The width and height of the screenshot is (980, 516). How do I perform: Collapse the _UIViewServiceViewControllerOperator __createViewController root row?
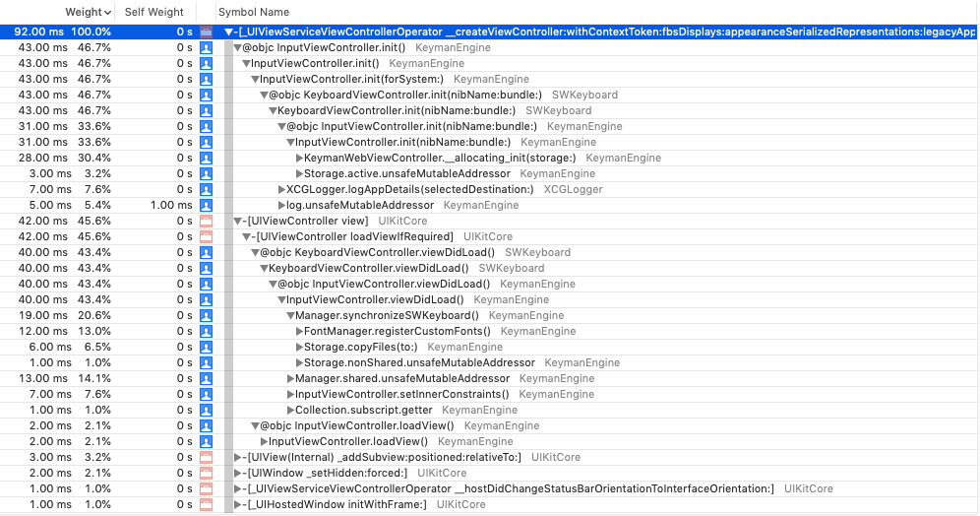[x=228, y=32]
